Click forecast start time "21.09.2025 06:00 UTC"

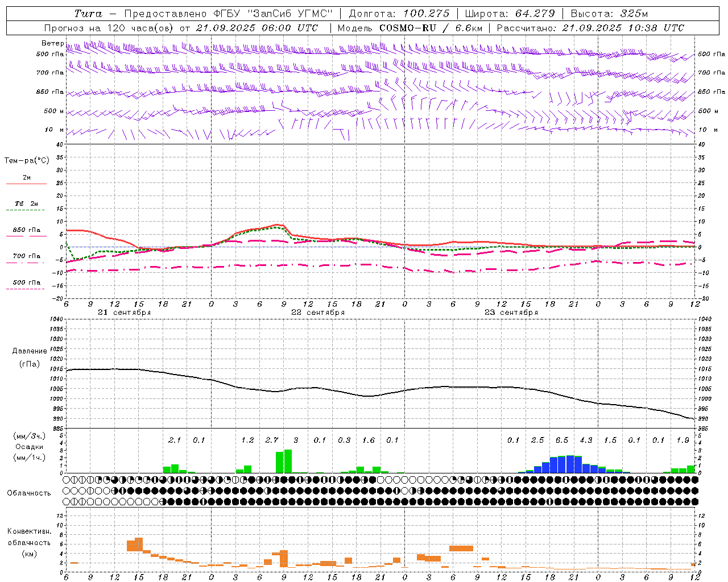(x=257, y=28)
